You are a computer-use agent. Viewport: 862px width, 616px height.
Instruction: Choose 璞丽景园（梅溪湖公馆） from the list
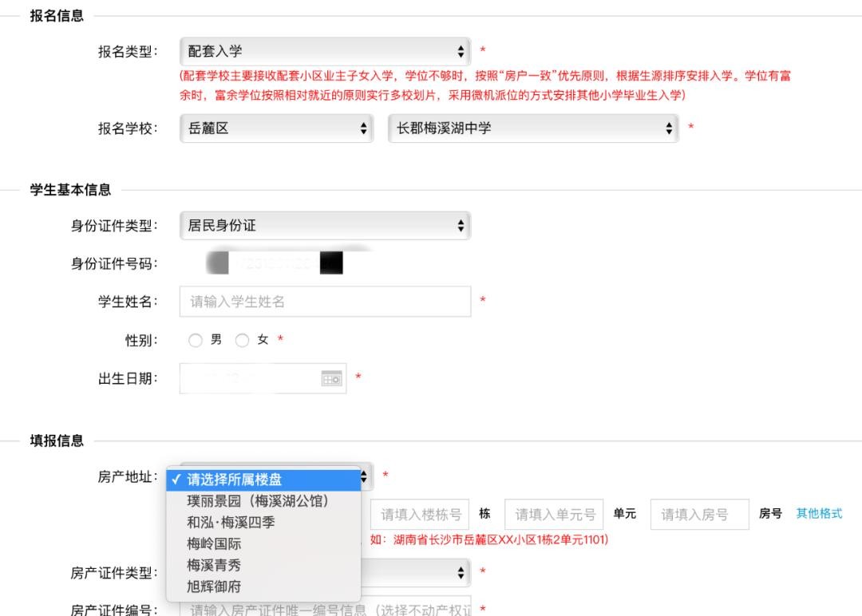(258, 501)
